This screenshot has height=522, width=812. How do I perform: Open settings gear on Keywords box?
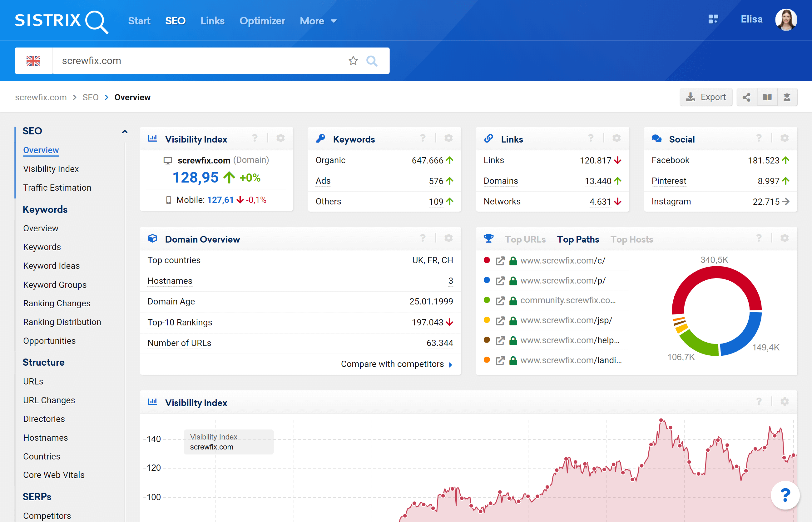pos(448,138)
